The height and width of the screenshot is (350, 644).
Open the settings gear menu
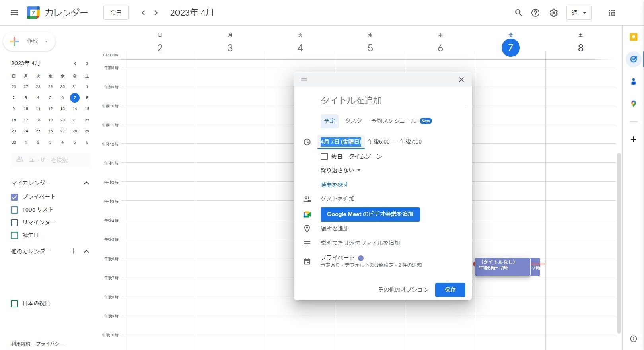click(553, 13)
